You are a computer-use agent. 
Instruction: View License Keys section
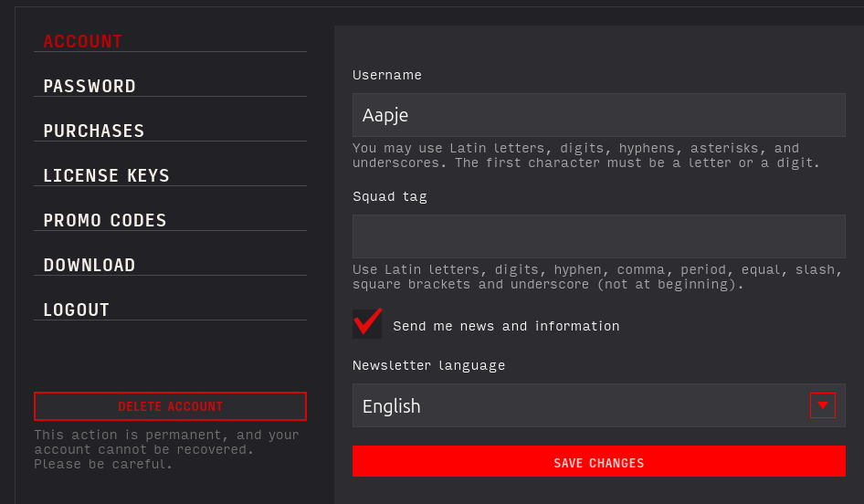[107, 175]
